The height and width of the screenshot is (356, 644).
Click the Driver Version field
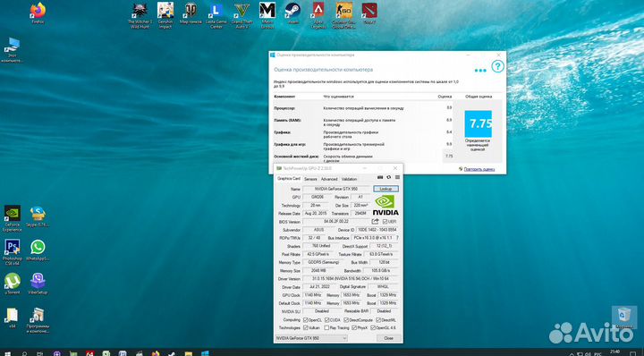351,279
